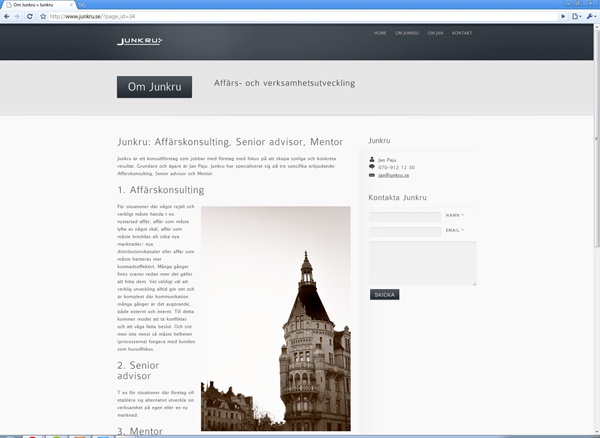
Task: Click the 'EMAIL *' field label
Action: pos(455,230)
